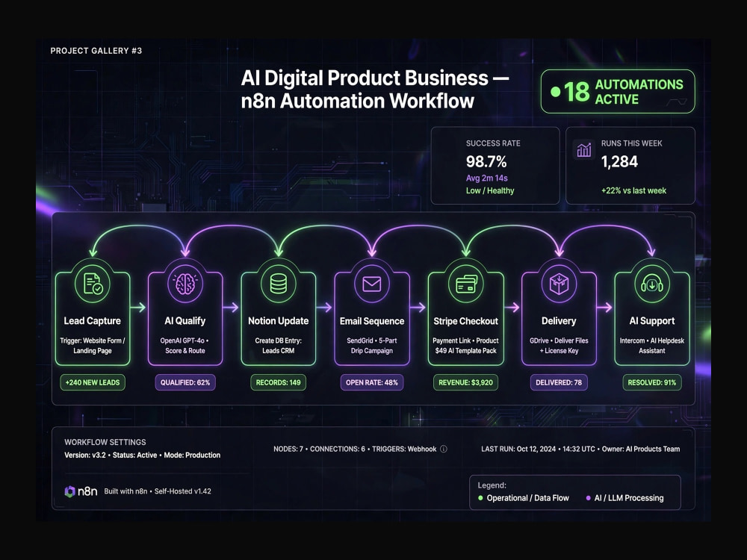Viewport: 747px width, 560px height.
Task: Click the Stripe Checkout credit card icon
Action: pos(466,284)
